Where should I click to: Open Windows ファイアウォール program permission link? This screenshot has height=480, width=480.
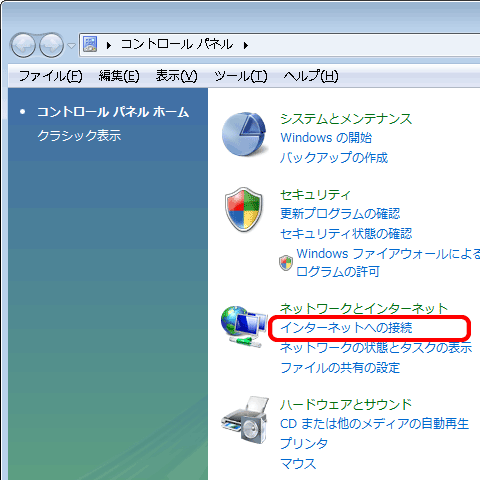tap(388, 262)
